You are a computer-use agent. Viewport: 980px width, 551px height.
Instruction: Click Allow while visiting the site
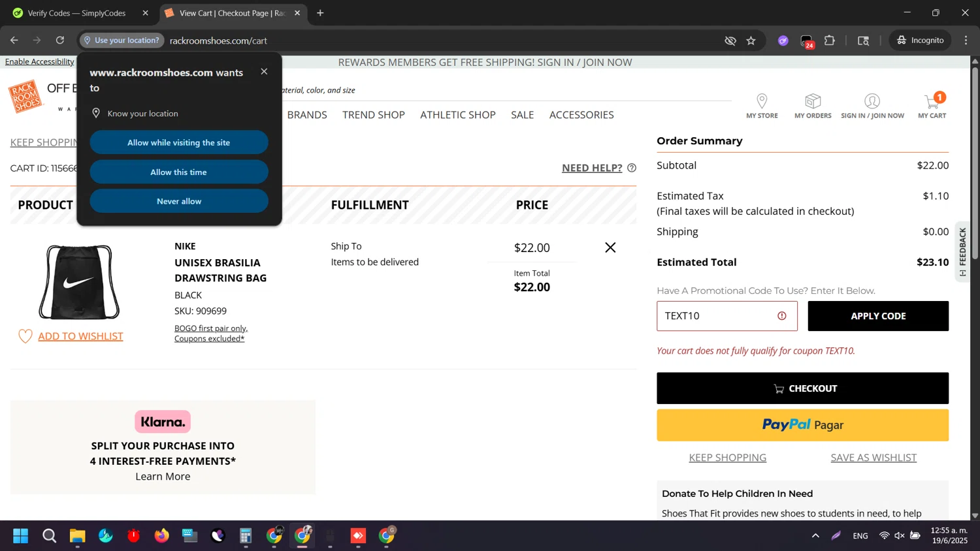pyautogui.click(x=179, y=142)
